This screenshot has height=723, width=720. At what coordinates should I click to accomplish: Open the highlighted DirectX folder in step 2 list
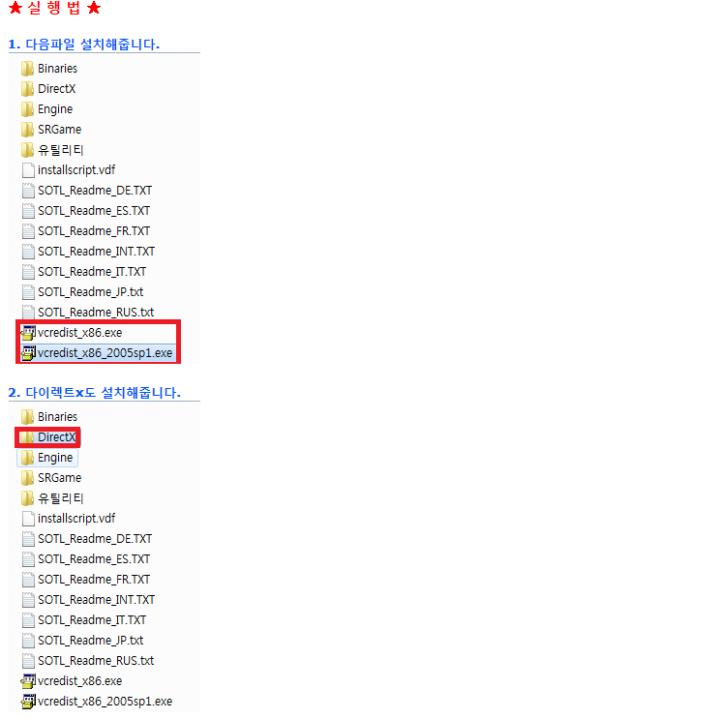pos(48,437)
